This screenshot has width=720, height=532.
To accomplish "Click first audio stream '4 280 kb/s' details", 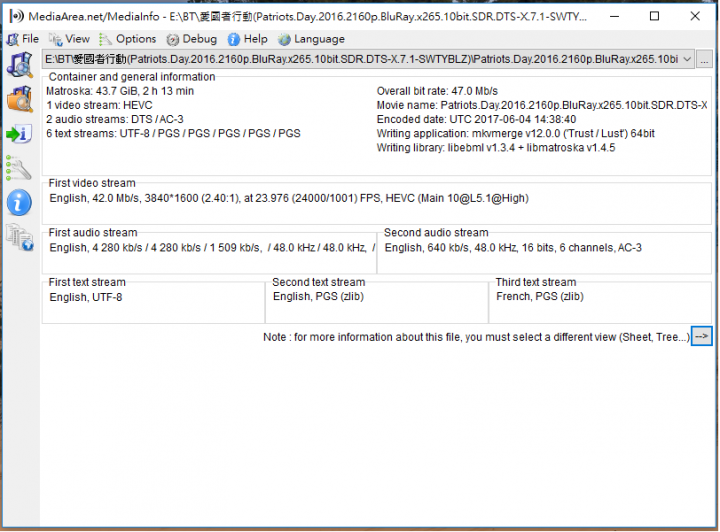I will pyautogui.click(x=213, y=248).
